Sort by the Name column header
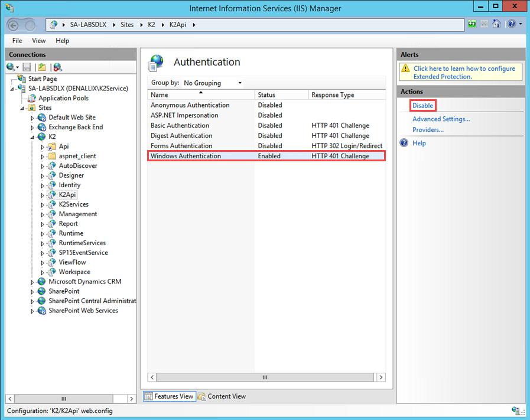The height and width of the screenshot is (420, 530). pyautogui.click(x=201, y=95)
